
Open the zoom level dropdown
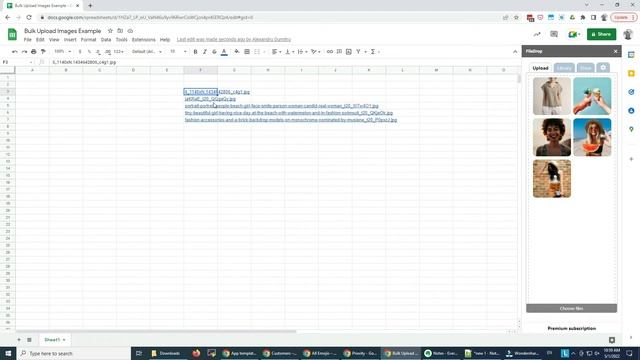pos(62,52)
